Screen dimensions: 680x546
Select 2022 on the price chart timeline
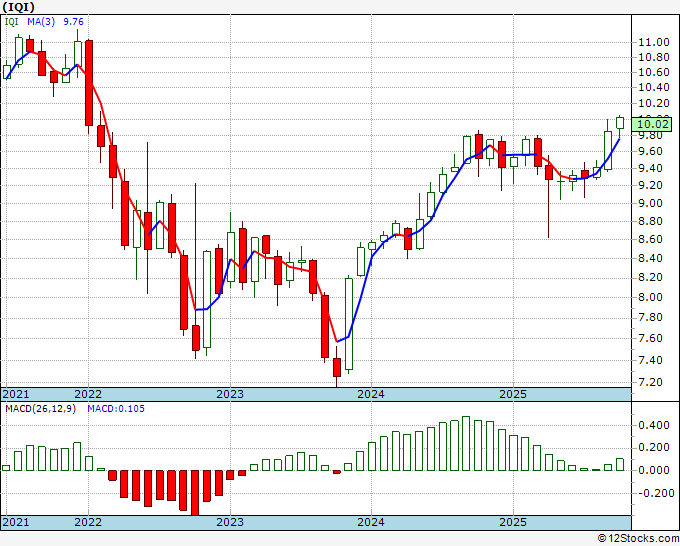(88, 394)
